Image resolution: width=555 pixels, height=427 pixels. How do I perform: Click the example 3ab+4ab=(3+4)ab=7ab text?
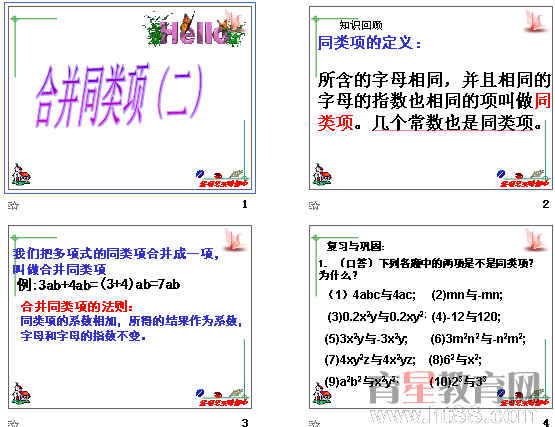98,284
